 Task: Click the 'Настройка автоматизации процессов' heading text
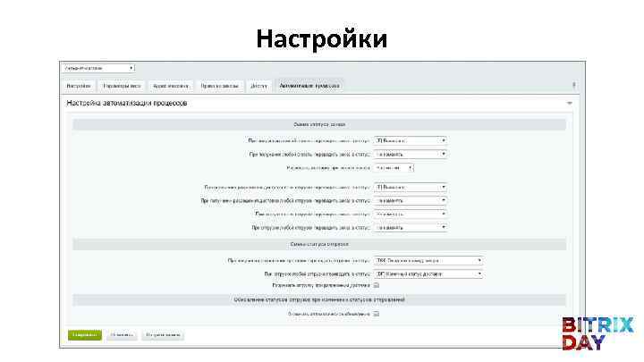coord(127,103)
